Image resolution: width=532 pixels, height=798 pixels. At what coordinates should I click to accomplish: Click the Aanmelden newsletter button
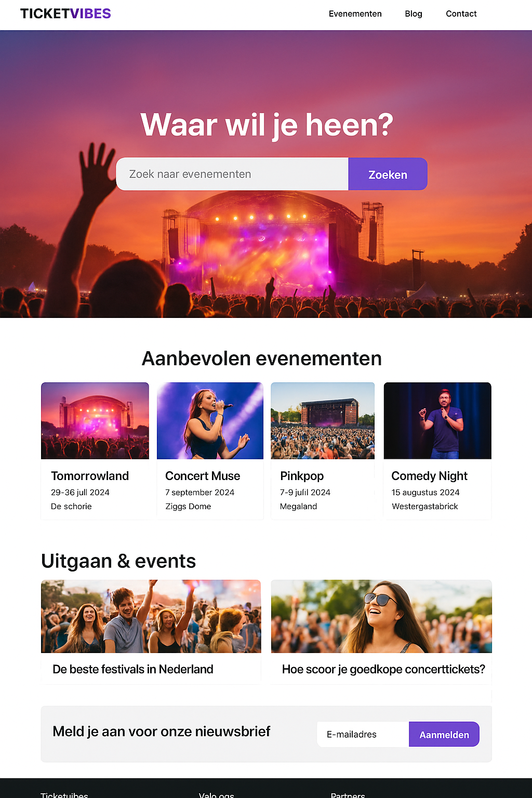coord(444,734)
